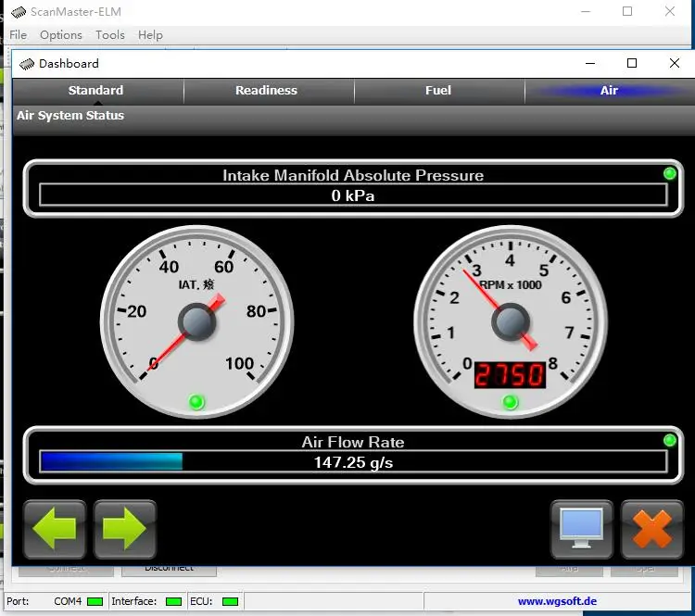Open the Help menu
The image size is (695, 616).
pyautogui.click(x=150, y=35)
